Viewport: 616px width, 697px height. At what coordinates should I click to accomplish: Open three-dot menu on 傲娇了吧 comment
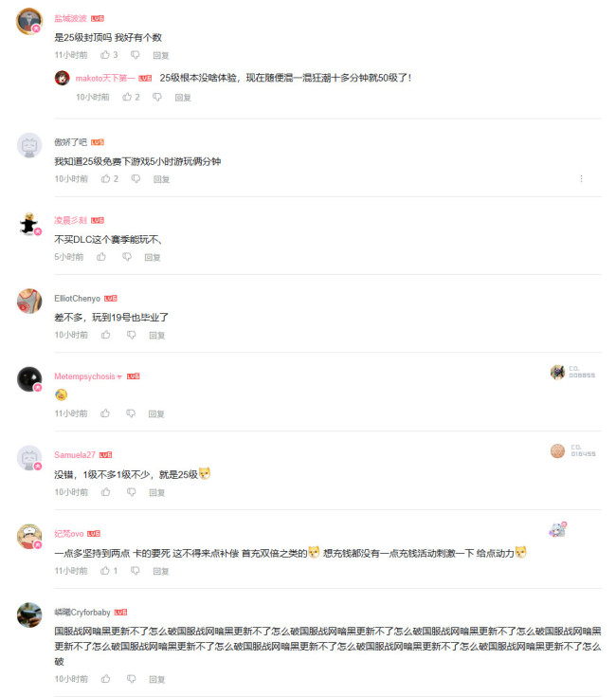pyautogui.click(x=581, y=178)
